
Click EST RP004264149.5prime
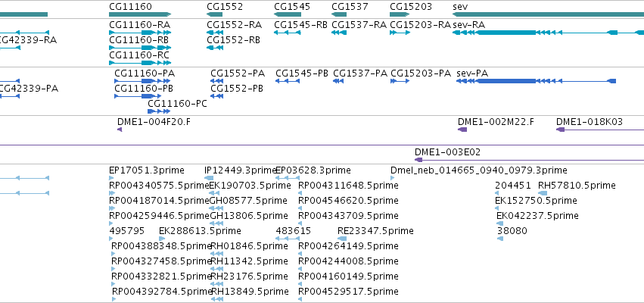coord(348,246)
